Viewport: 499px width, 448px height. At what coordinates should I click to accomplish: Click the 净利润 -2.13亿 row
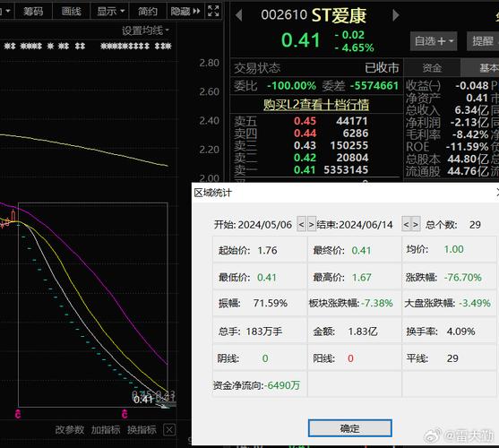(447, 122)
